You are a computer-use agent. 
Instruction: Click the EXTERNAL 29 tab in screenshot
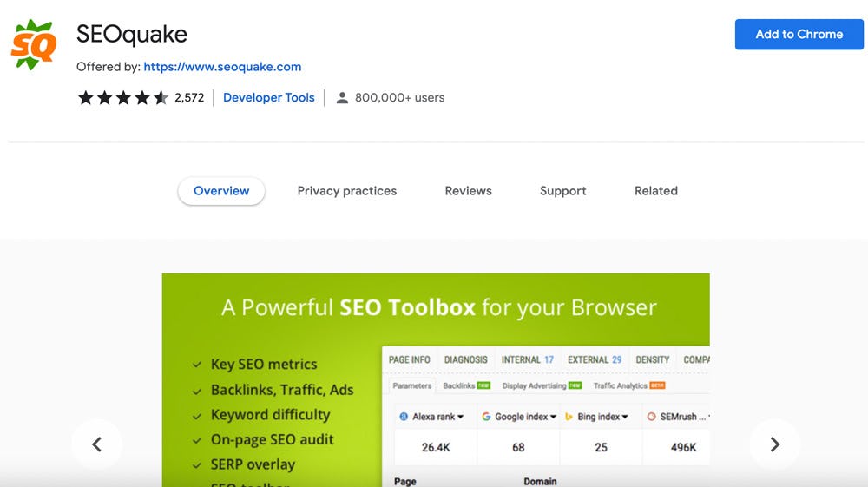click(x=595, y=359)
